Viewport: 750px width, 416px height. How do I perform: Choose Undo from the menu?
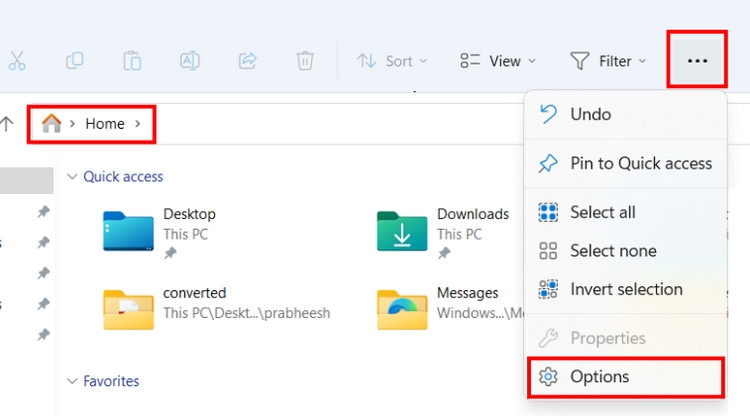click(626, 114)
